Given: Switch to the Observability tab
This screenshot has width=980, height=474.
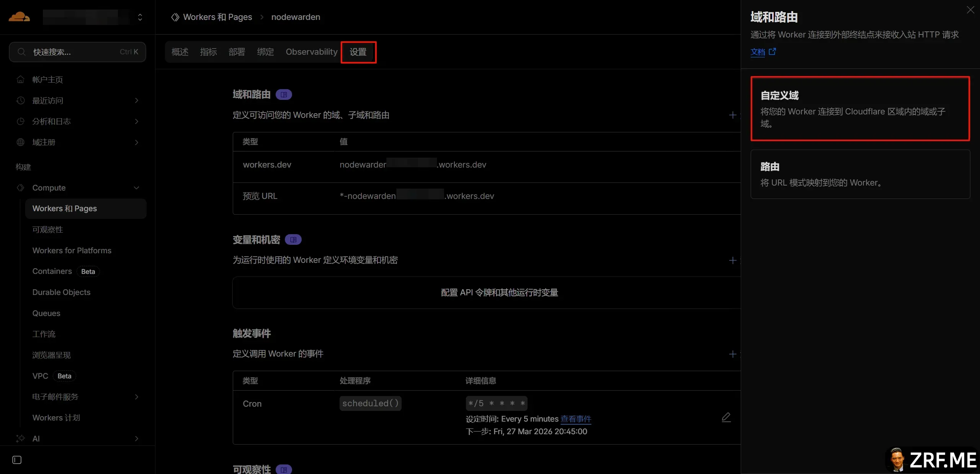Looking at the screenshot, I should pyautogui.click(x=312, y=52).
